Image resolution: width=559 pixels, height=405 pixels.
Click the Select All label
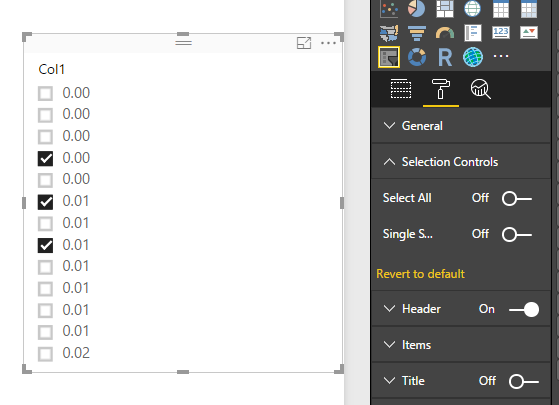(x=407, y=198)
